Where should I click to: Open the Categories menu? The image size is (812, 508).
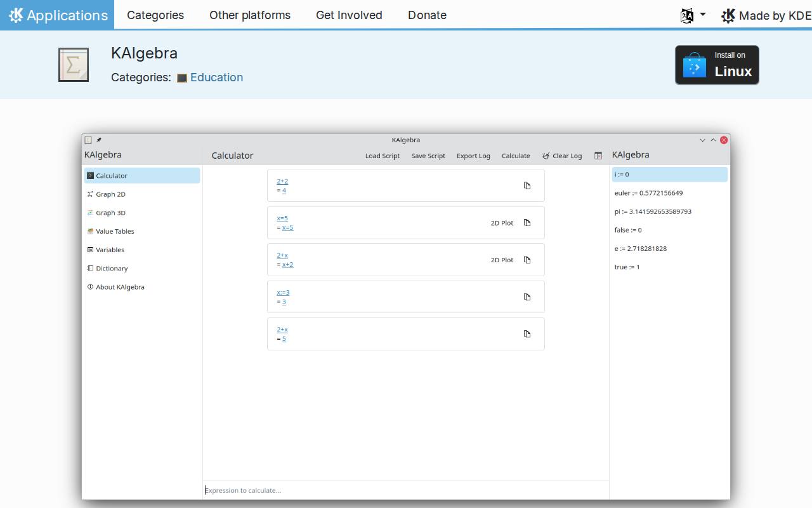tap(155, 15)
